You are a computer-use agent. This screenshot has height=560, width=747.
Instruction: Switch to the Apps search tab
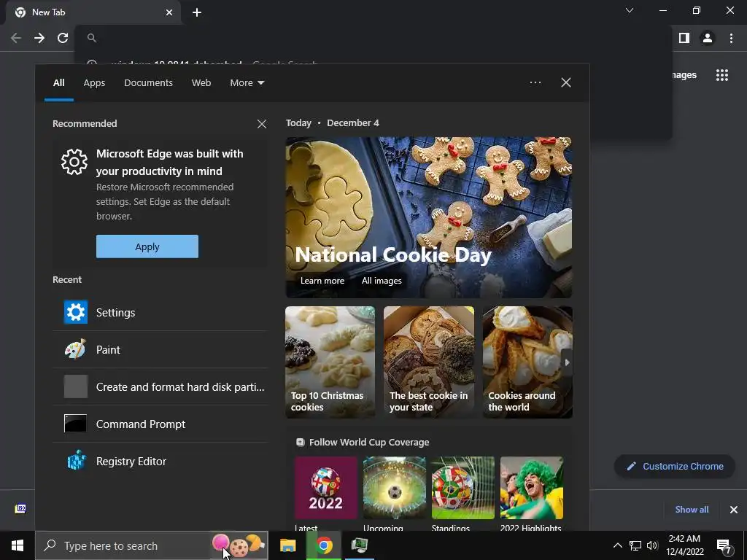[x=94, y=83]
